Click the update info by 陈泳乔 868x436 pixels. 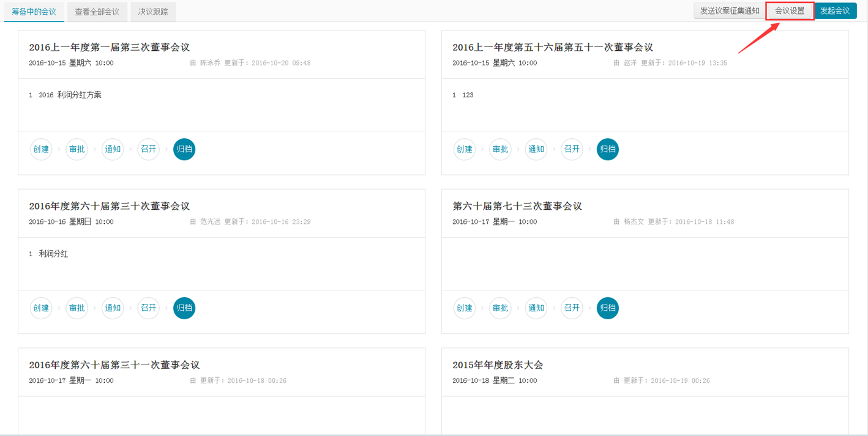pos(250,63)
